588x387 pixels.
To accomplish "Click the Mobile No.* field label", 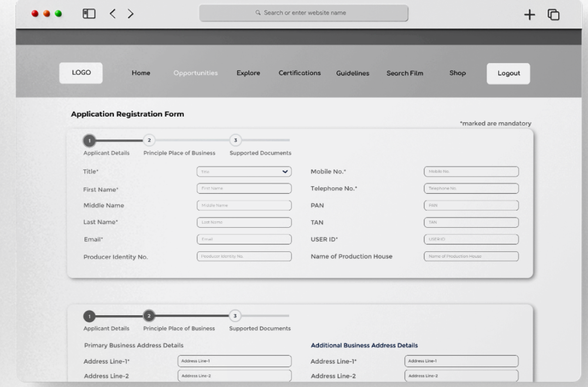I will pyautogui.click(x=328, y=171).
